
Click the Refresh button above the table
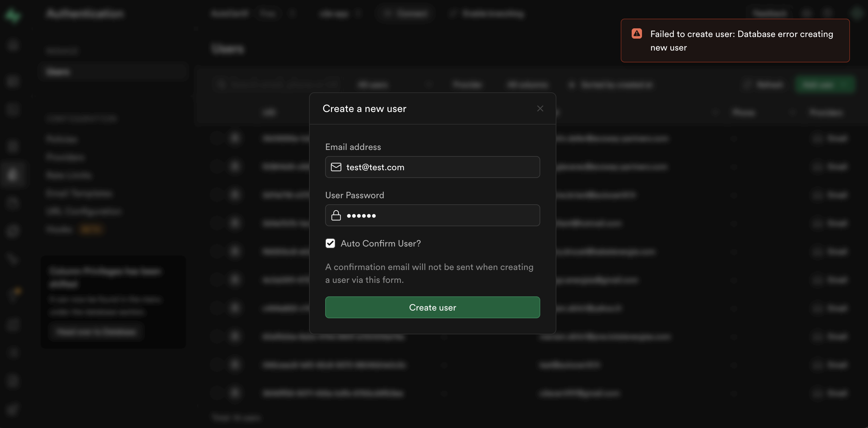point(764,85)
